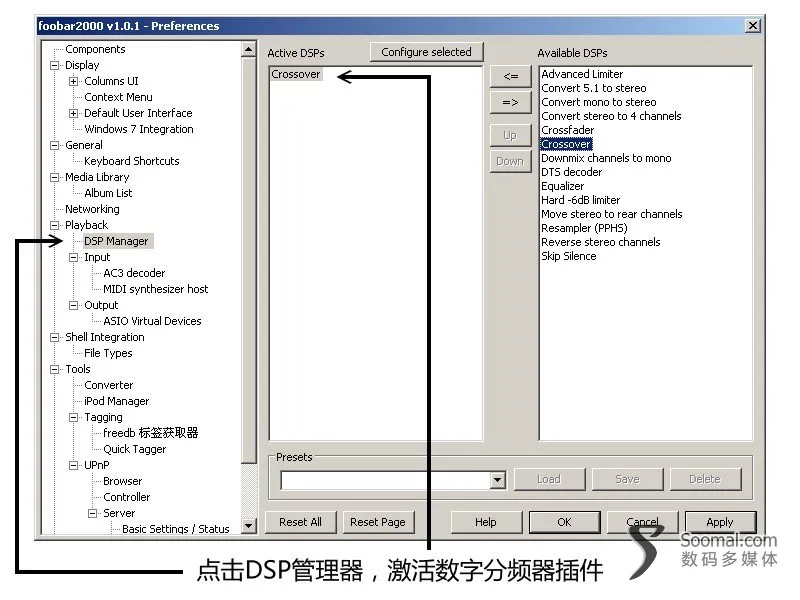Screen dimensions: 800x600
Task: Click the Load preset button
Action: click(x=549, y=480)
